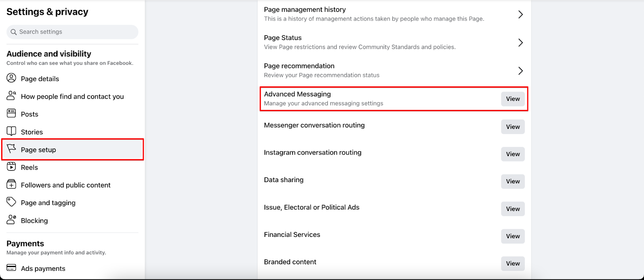
Task: Click 'Review your Page recommendation status' text
Action: point(322,75)
